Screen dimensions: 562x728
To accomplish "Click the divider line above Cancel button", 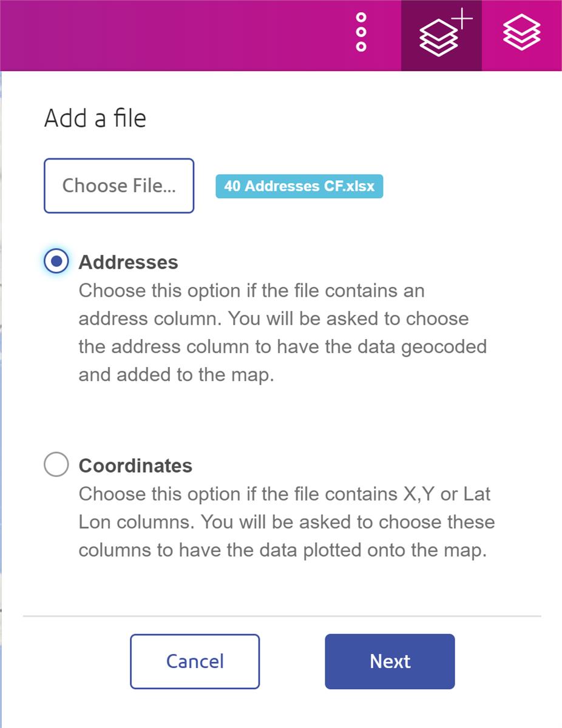I will click(282, 616).
